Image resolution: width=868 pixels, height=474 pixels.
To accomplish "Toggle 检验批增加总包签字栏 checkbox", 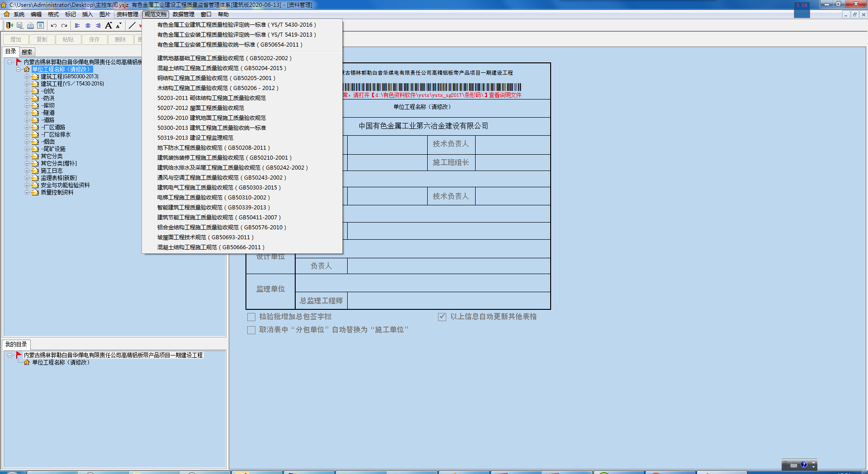I will 251,317.
